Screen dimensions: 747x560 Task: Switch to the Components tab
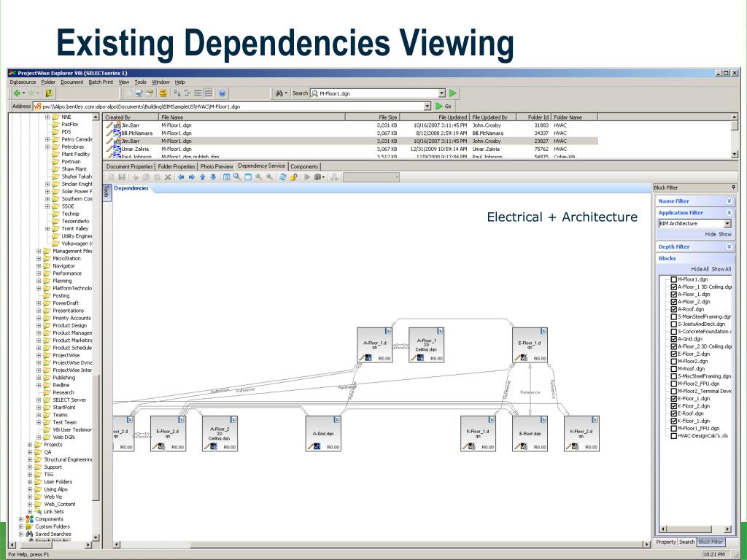click(x=304, y=167)
